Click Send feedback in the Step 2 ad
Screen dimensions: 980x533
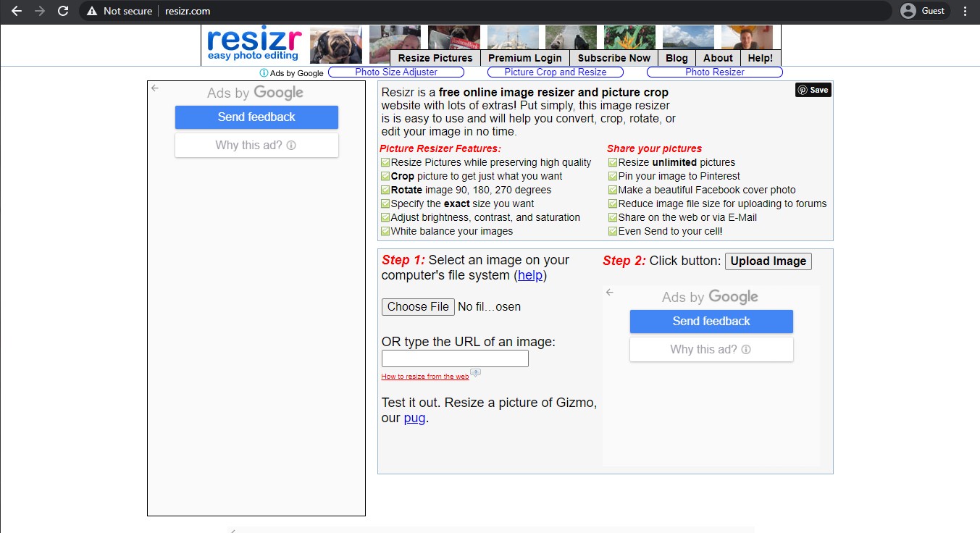(711, 322)
